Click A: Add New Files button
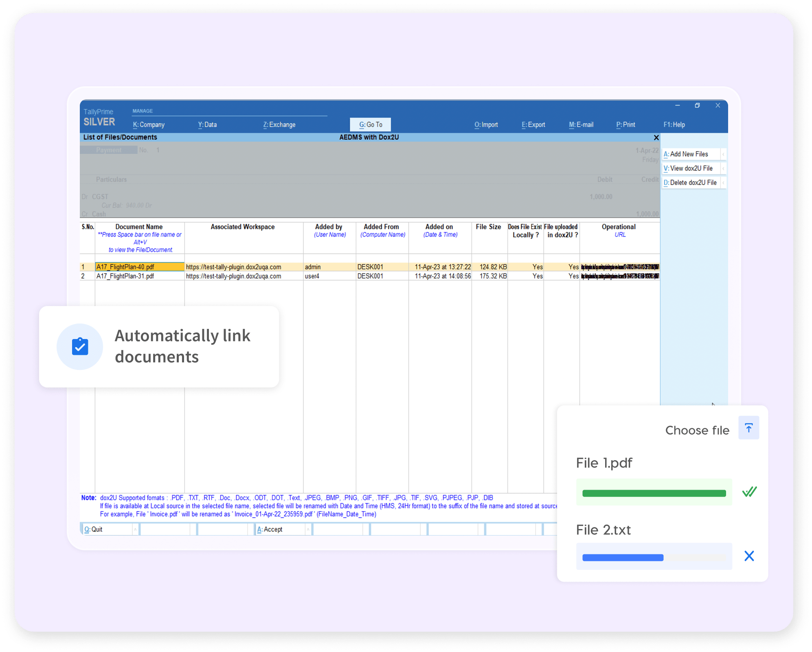 691,154
